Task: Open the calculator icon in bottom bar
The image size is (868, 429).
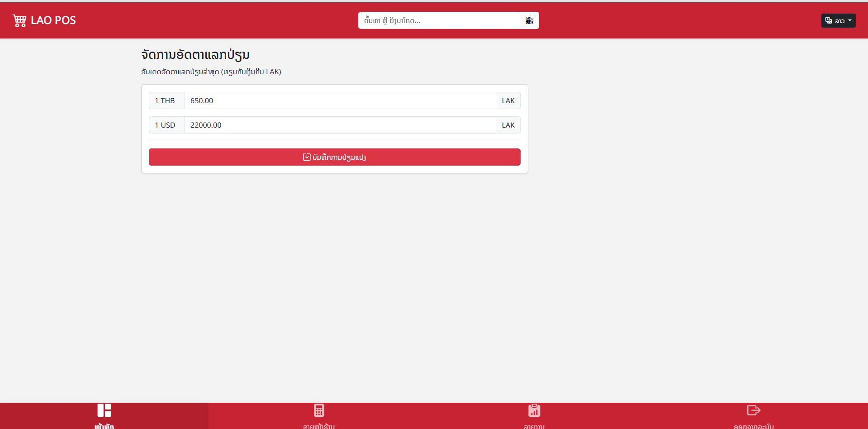Action: coord(319,410)
